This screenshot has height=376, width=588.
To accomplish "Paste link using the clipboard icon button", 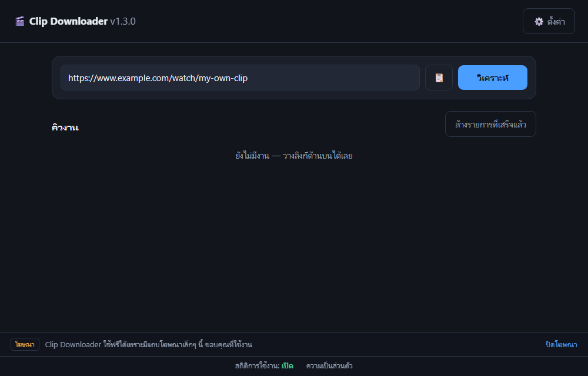I will click(x=439, y=78).
